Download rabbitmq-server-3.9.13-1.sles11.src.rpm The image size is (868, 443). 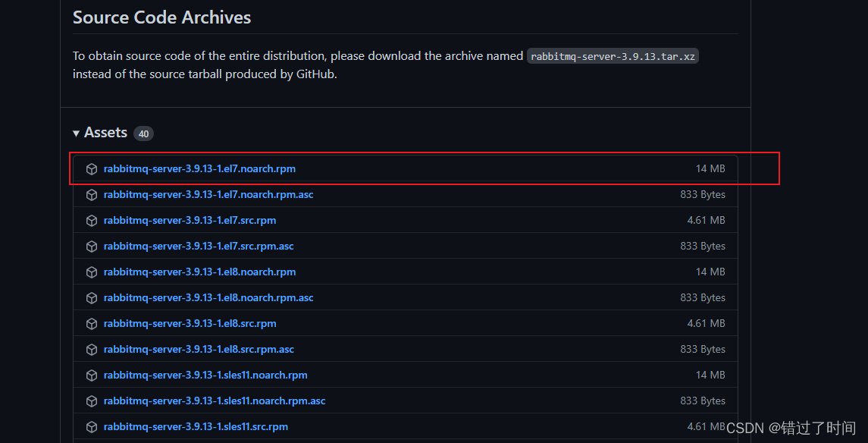pos(196,426)
